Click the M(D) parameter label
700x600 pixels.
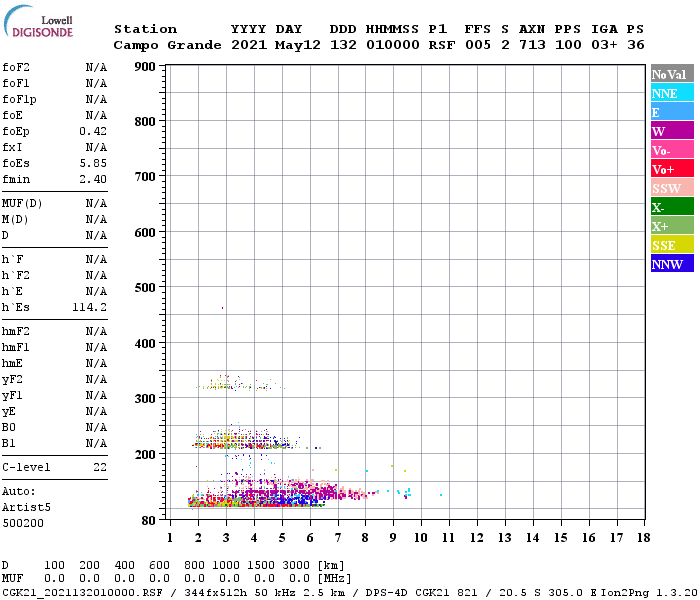15,220
